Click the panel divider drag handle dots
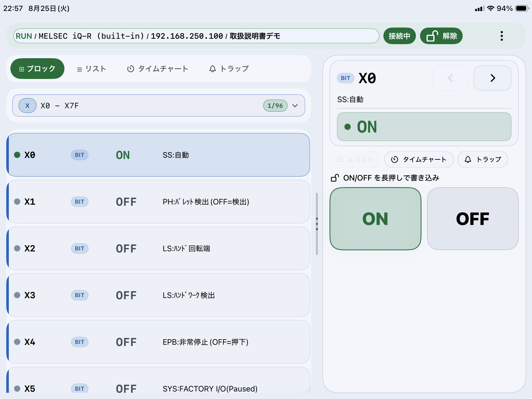The width and height of the screenshot is (532, 399). point(317,224)
